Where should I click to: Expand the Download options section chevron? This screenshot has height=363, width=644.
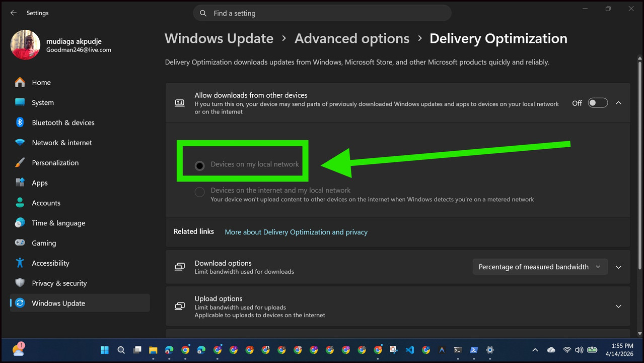tap(619, 267)
